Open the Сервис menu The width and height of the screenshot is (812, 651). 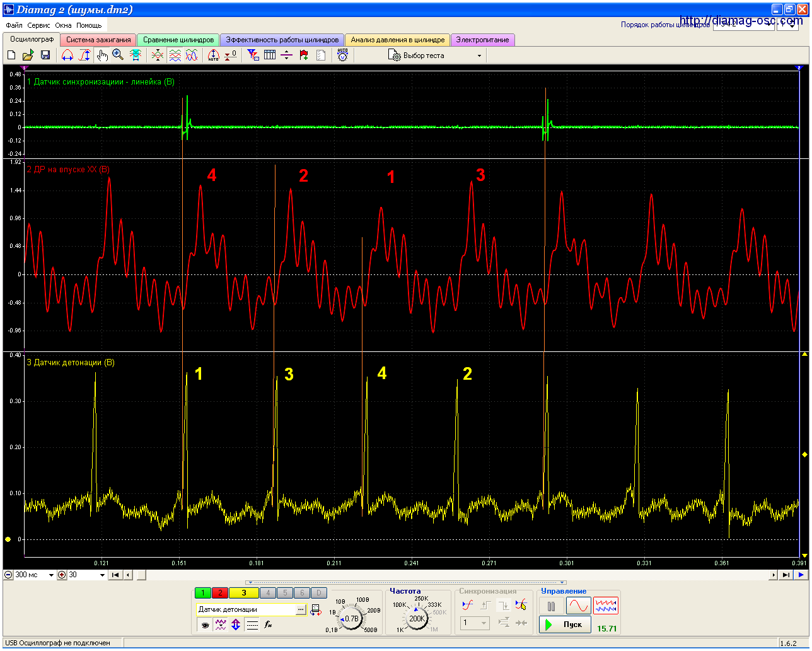(x=39, y=25)
